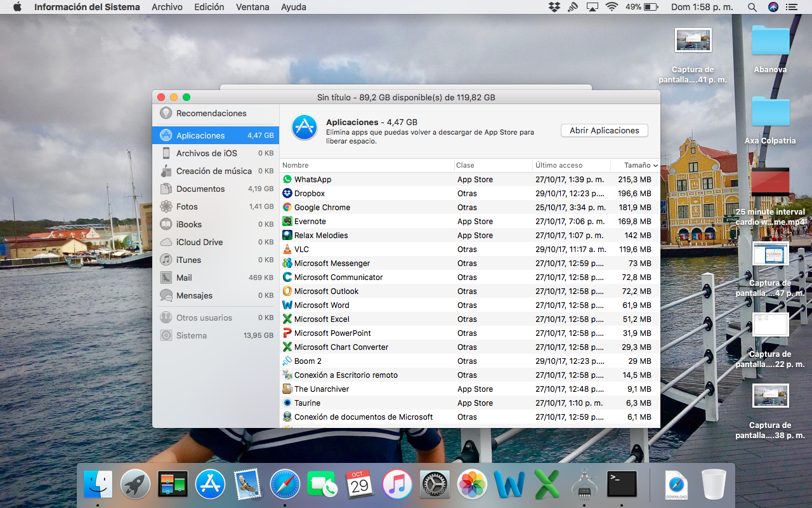Select the Mail storage category
The height and width of the screenshot is (508, 812).
tap(184, 277)
